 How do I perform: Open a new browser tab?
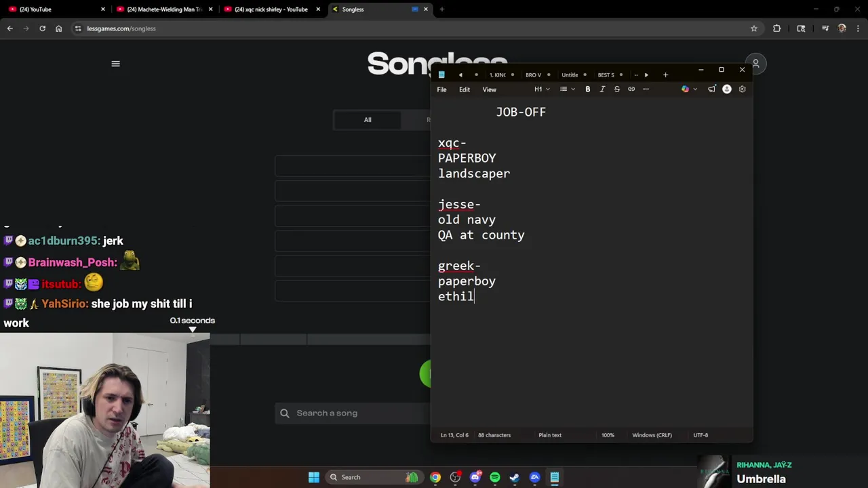point(442,9)
